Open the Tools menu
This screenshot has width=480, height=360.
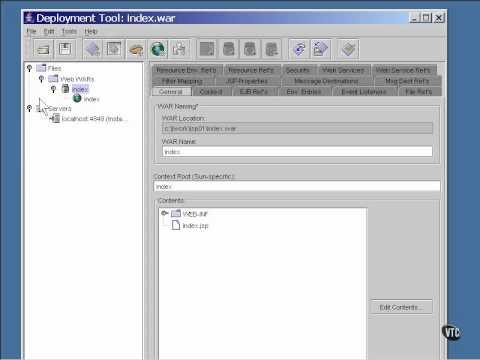(x=69, y=31)
